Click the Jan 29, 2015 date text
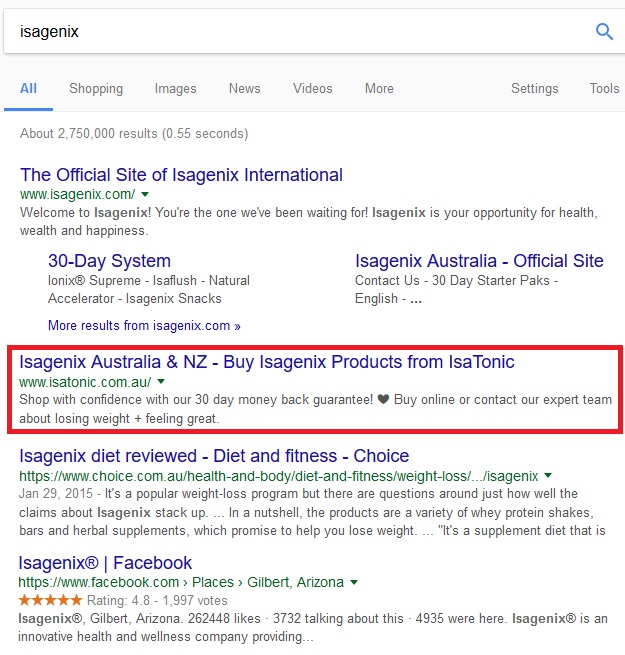This screenshot has height=655, width=625. 56,494
